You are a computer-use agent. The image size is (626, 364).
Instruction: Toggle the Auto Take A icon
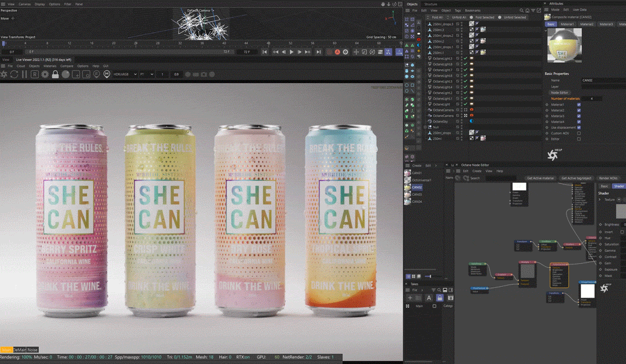[429, 298]
